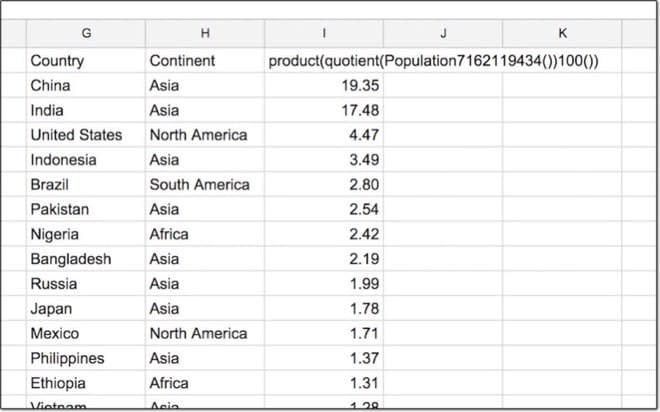Select the 2.19 value cell

point(324,259)
